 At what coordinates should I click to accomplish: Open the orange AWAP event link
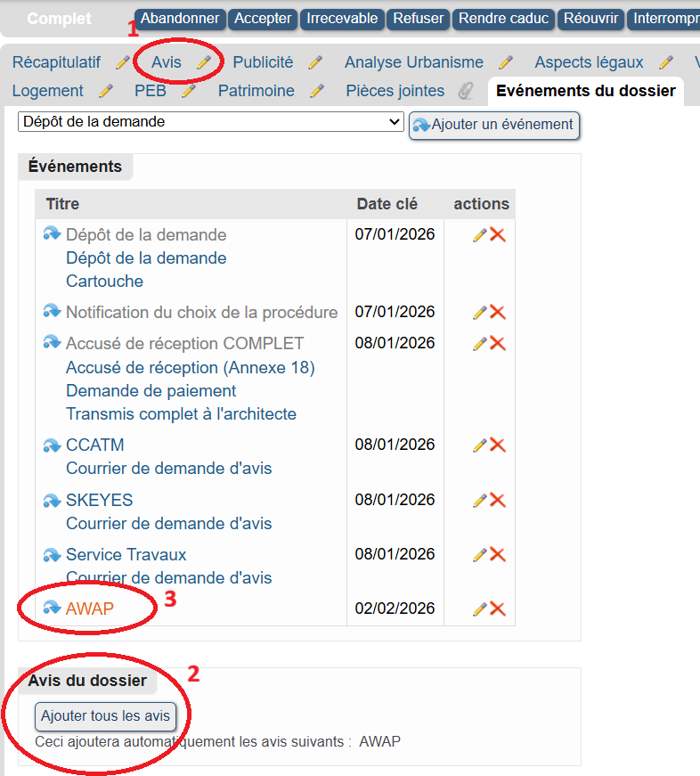90,609
